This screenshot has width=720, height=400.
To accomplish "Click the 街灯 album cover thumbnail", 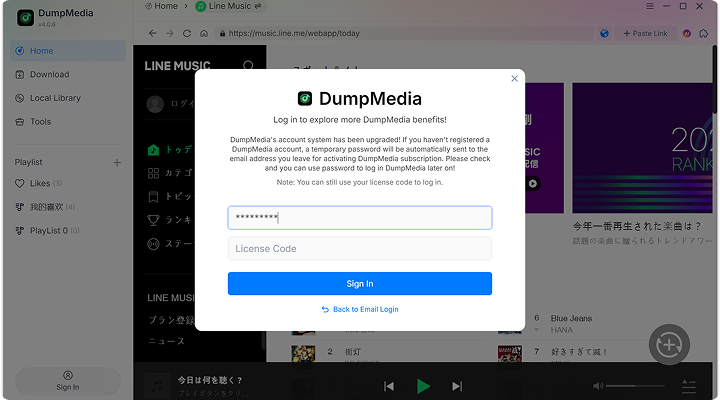I will coord(303,354).
